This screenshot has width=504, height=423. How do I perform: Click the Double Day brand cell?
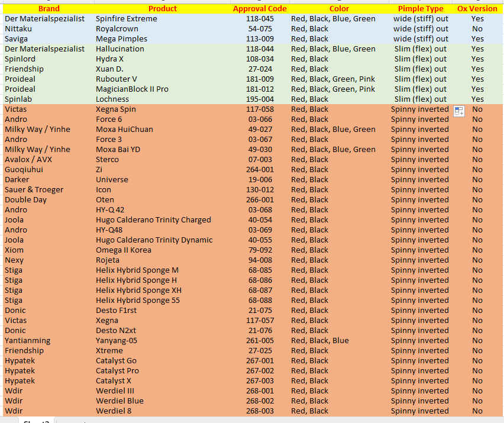coord(49,199)
